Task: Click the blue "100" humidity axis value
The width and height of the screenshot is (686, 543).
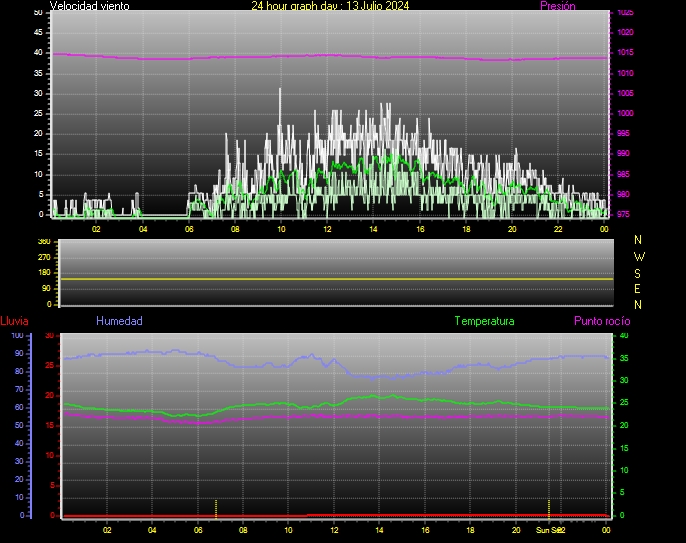Action: click(x=17, y=336)
